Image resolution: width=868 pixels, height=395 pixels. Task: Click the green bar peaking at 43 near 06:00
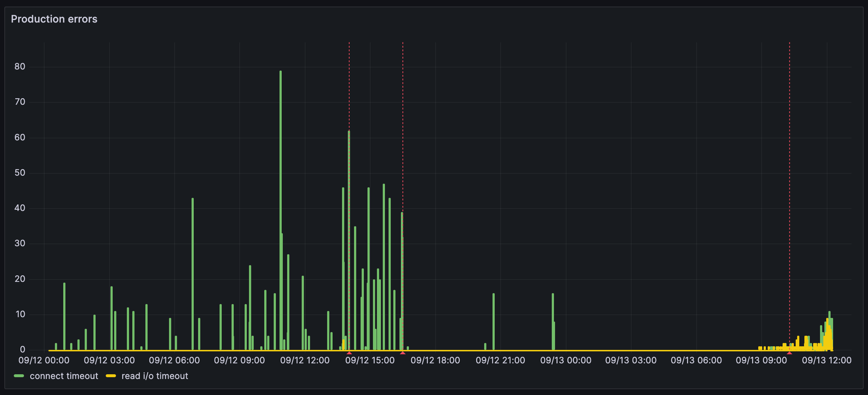pyautogui.click(x=193, y=274)
